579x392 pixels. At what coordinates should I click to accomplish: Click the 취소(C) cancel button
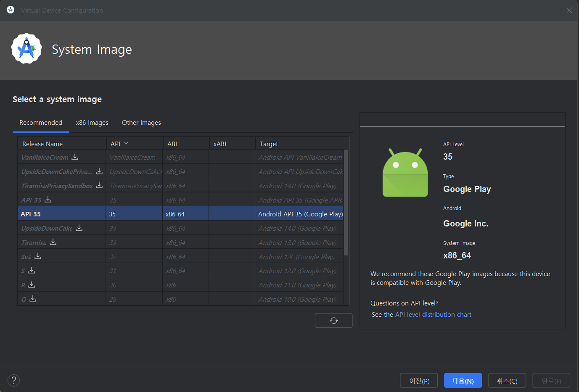coord(507,381)
